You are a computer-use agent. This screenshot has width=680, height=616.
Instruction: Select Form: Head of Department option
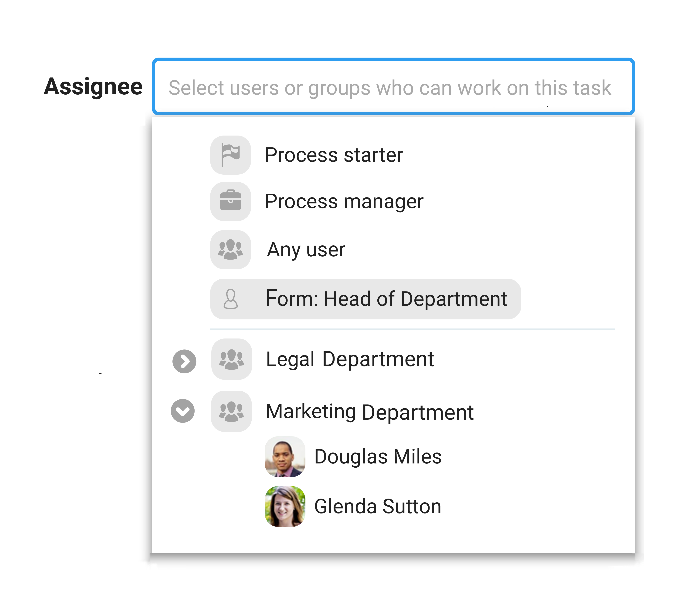pyautogui.click(x=386, y=299)
